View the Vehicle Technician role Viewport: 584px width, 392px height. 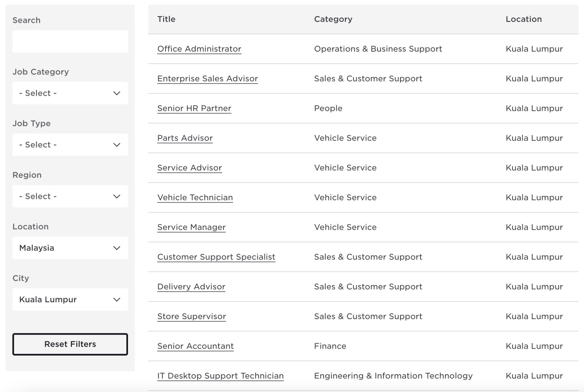click(x=195, y=197)
